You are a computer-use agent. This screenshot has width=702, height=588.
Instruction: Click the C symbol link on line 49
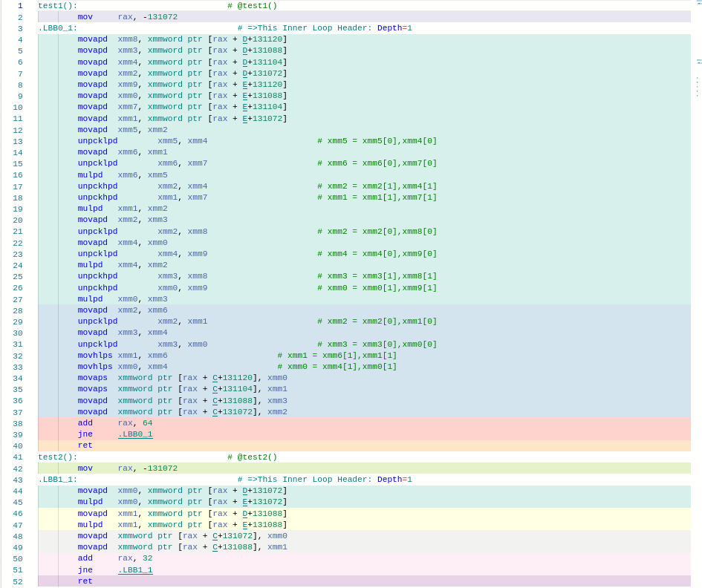tap(215, 547)
